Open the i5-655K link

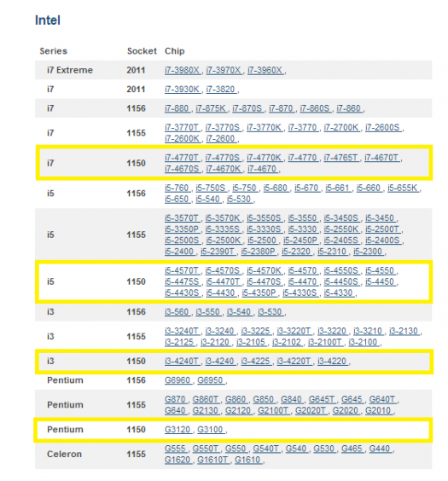403,188
